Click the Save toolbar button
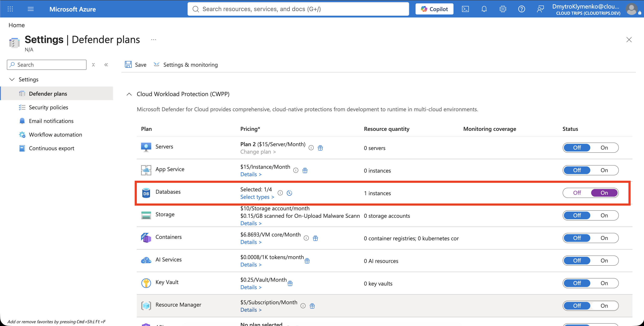The width and height of the screenshot is (644, 326). (136, 65)
